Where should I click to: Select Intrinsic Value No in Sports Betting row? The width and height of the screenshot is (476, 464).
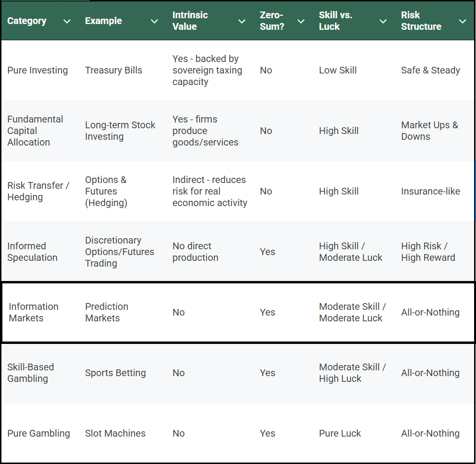(179, 373)
